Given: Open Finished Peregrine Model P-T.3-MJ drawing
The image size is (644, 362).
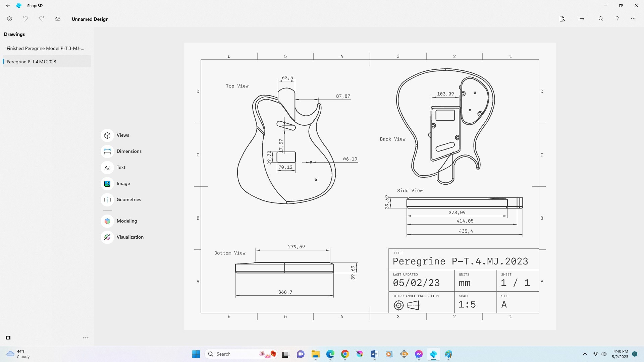Looking at the screenshot, I should click(47, 48).
